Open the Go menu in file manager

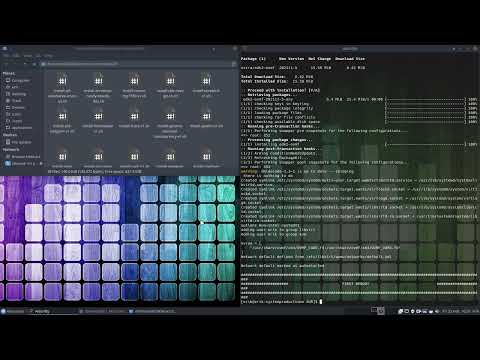click(38, 56)
